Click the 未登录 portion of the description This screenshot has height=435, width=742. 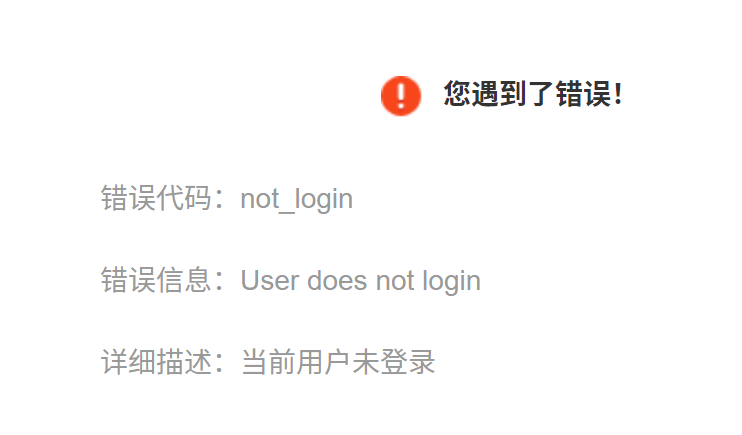coord(394,362)
